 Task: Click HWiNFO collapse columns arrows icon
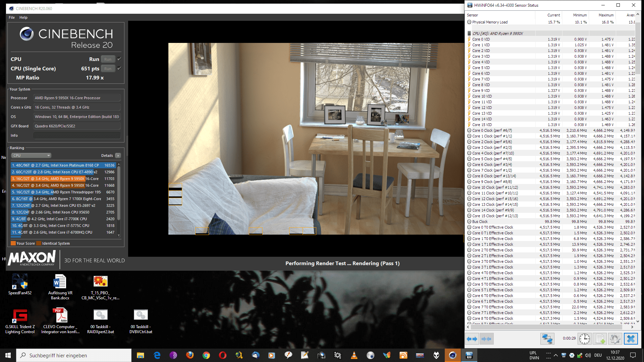coord(486,339)
